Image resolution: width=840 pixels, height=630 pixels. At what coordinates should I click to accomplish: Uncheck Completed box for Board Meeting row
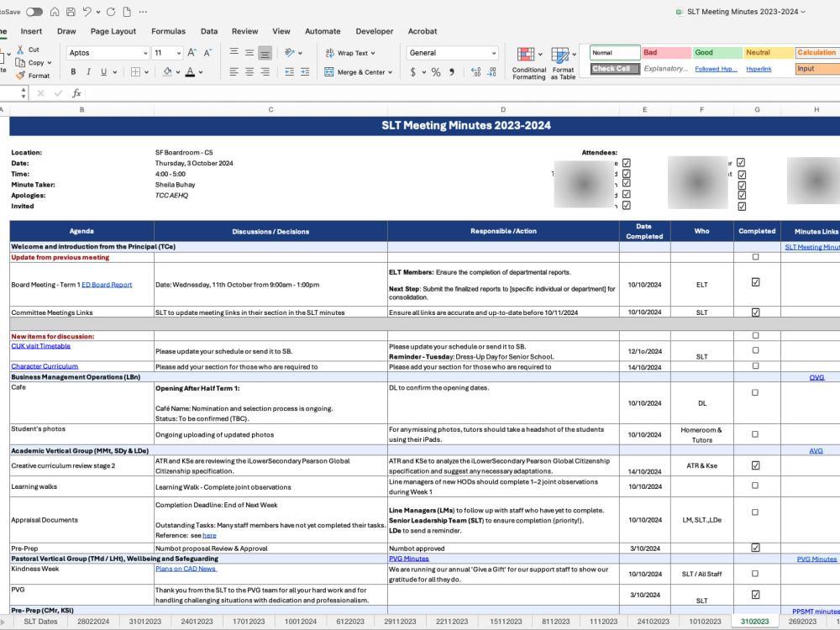point(755,282)
